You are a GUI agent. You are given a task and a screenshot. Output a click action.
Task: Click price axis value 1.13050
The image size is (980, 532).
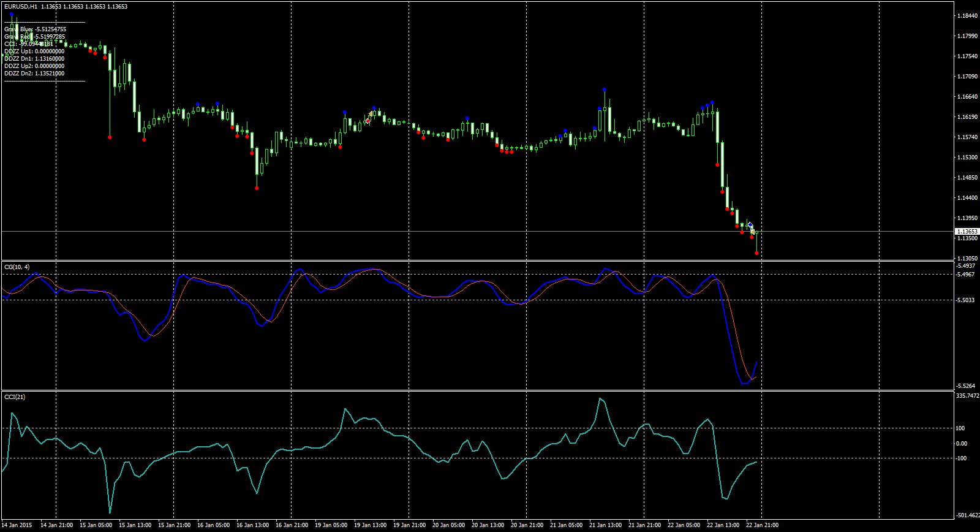[967, 259]
